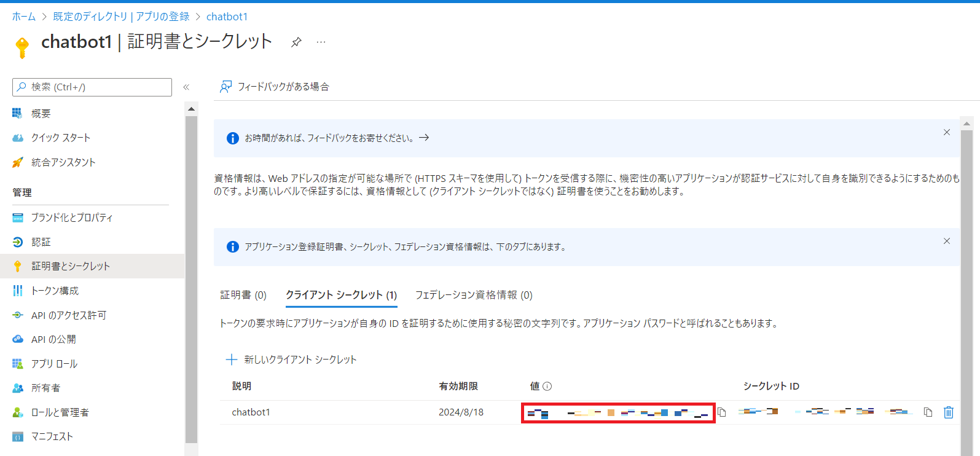
Task: Dismiss the feedback request info banner
Action: pos(946,132)
